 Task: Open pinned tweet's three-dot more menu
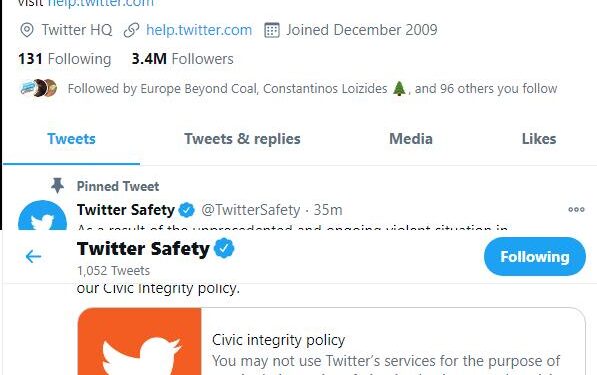pyautogui.click(x=576, y=209)
